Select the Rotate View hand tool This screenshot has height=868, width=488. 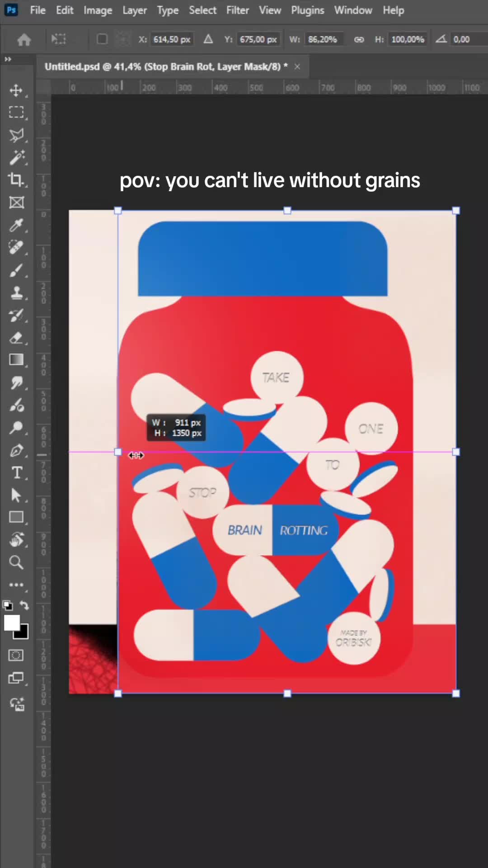click(16, 540)
